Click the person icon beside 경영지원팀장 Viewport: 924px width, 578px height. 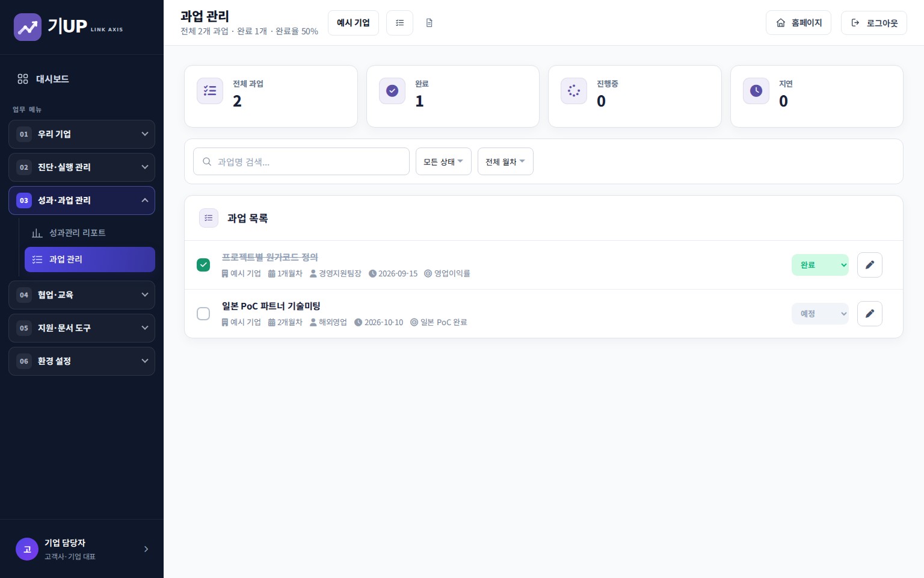(313, 273)
